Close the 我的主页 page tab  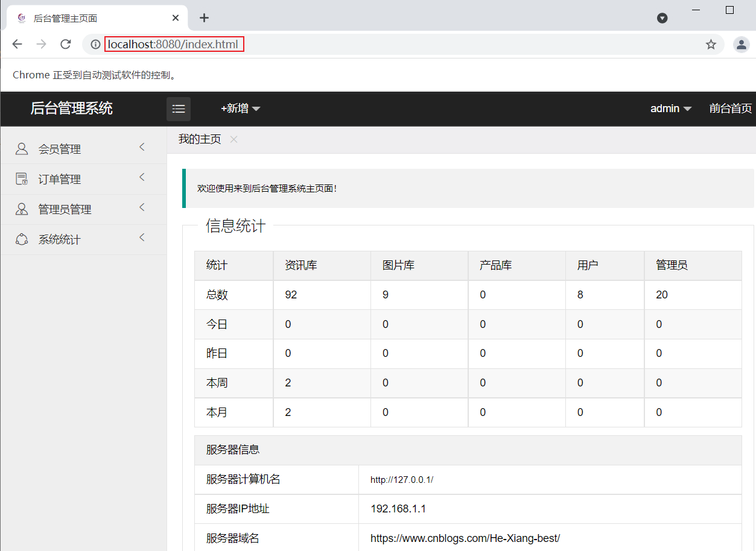(233, 139)
